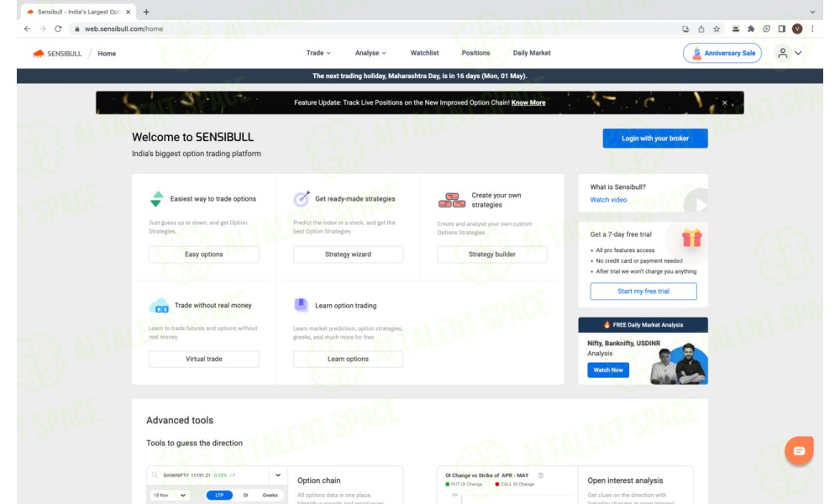Close the Sensibull browser tab

[x=128, y=12]
